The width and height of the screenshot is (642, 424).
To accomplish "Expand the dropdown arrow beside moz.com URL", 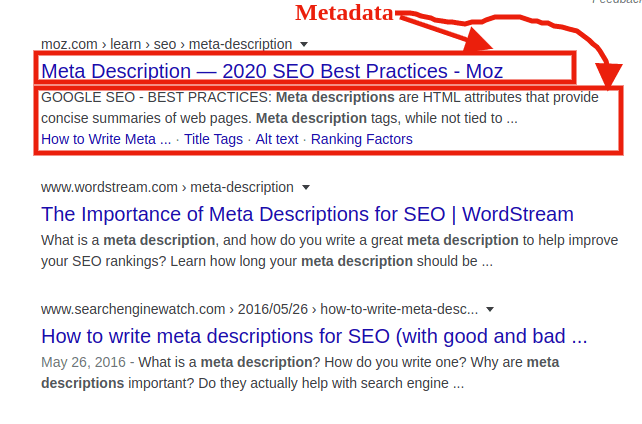I will click(304, 45).
